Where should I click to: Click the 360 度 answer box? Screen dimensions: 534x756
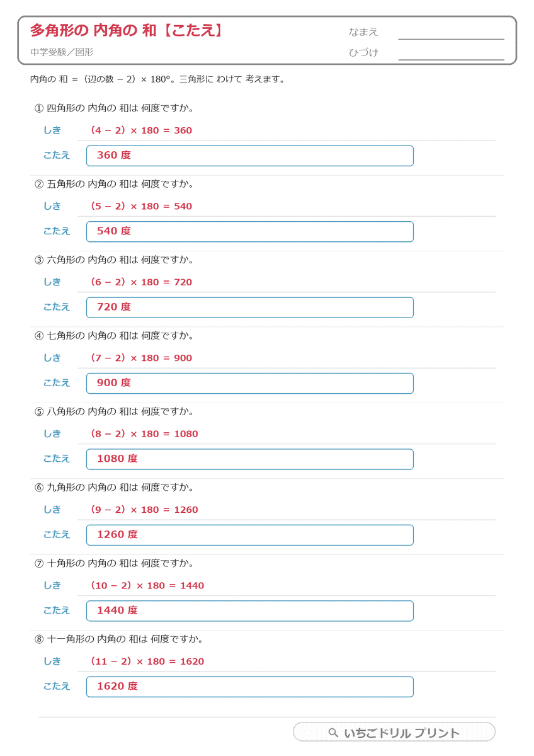(x=250, y=156)
